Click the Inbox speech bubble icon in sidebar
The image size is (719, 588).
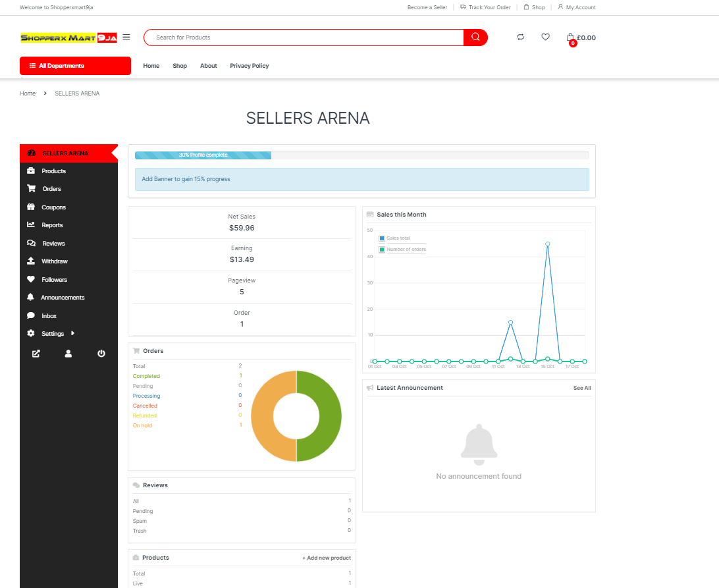point(31,315)
